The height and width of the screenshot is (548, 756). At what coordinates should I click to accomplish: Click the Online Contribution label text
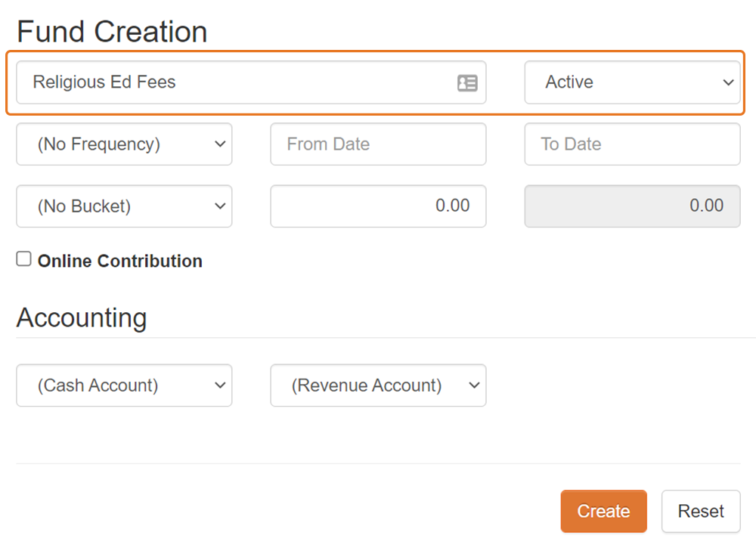(120, 262)
